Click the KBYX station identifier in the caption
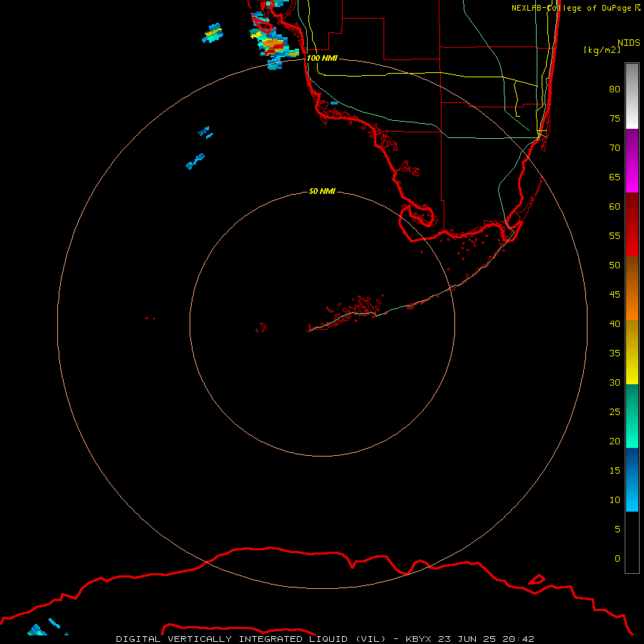Viewport: 644px width, 644px height. pos(419,639)
